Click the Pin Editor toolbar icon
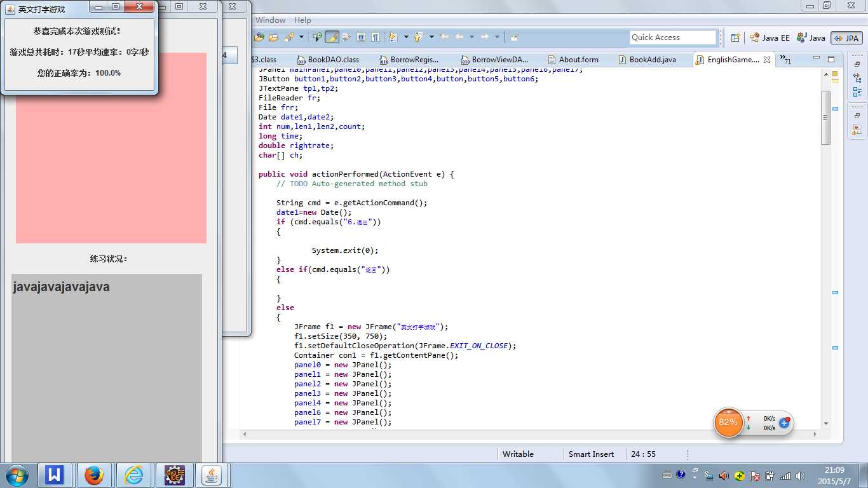Image resolution: width=868 pixels, height=488 pixels. [513, 37]
